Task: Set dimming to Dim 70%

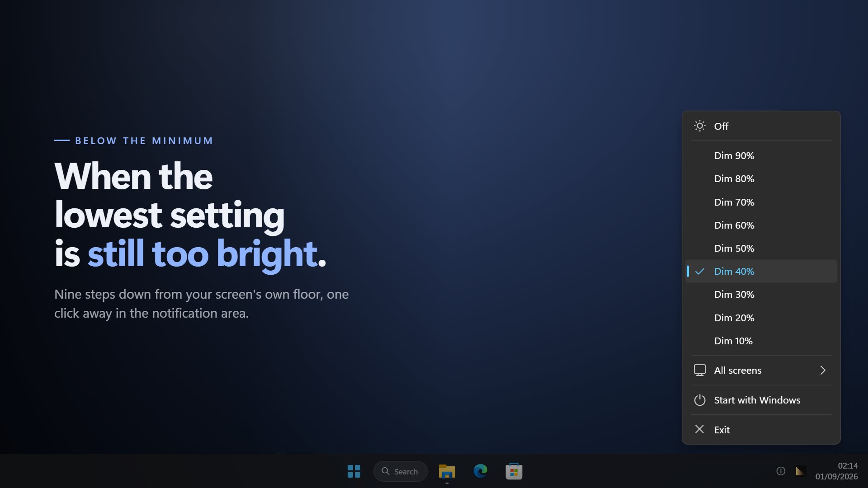Action: 761,202
